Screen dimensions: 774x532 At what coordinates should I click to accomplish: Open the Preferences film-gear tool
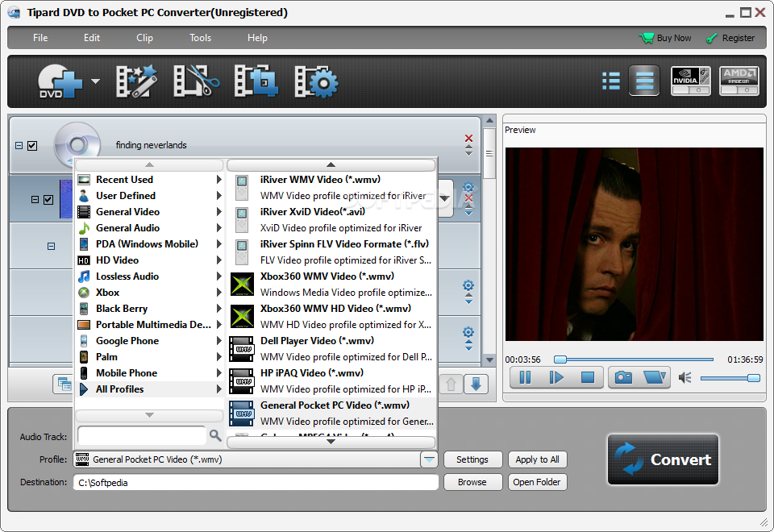pyautogui.click(x=316, y=81)
